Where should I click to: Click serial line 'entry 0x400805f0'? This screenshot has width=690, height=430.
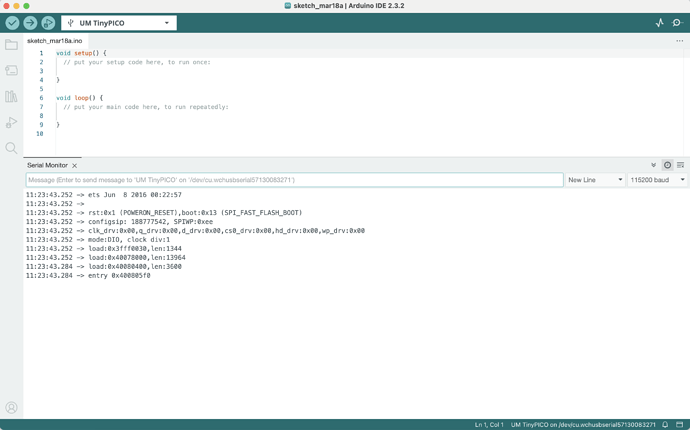119,276
